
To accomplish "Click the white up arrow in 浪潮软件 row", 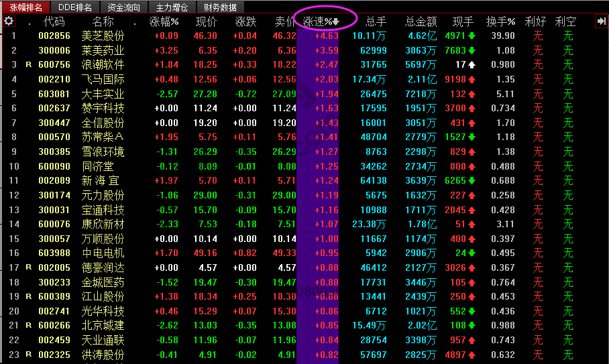I will [x=472, y=65].
